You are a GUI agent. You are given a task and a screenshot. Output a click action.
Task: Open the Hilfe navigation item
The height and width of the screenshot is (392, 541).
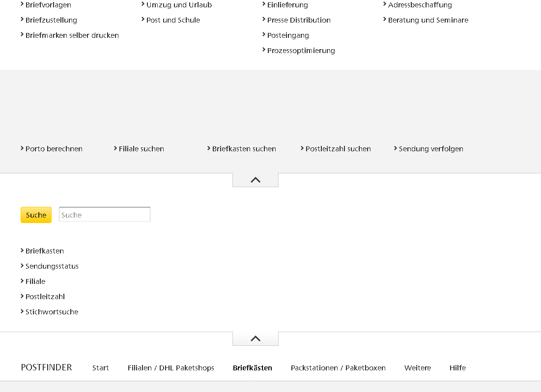click(x=457, y=367)
